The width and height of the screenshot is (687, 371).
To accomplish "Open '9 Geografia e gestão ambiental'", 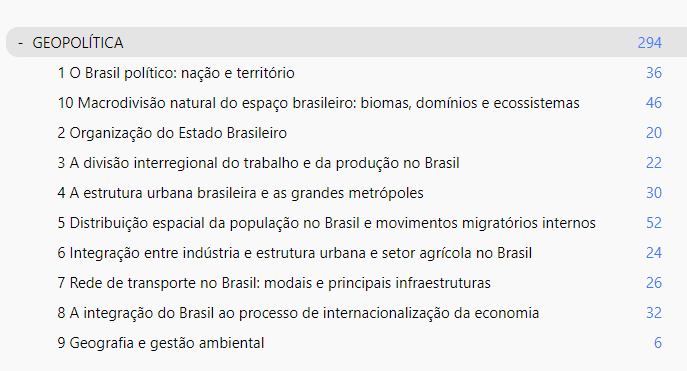I will click(161, 343).
